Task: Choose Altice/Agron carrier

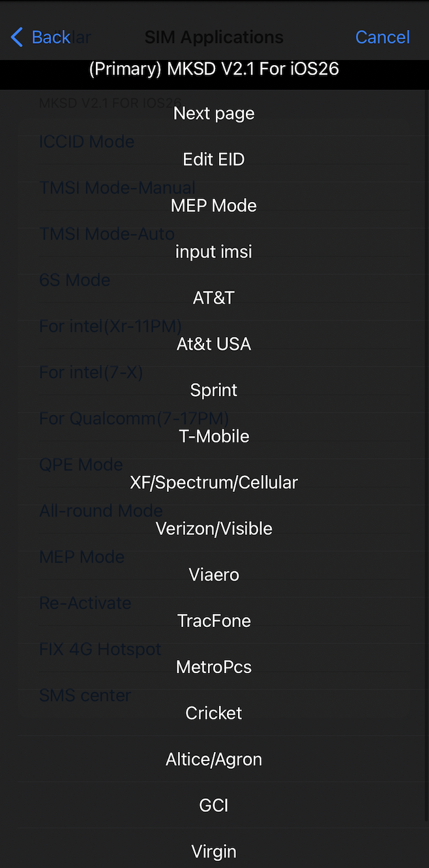Action: click(214, 760)
